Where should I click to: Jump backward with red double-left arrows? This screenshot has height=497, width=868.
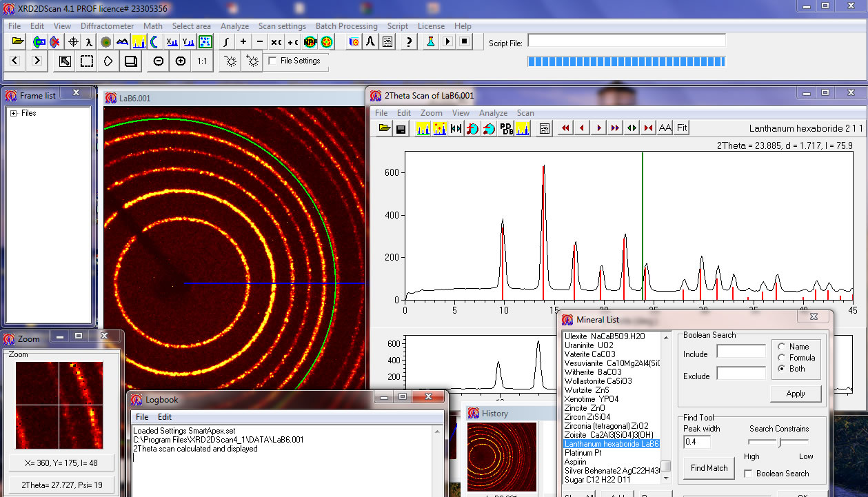click(x=565, y=128)
